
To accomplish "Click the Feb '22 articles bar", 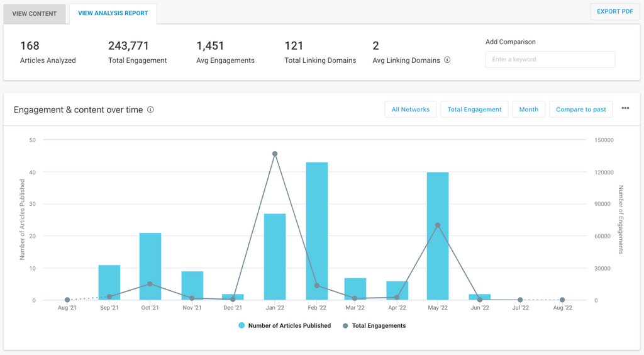I will tap(316, 232).
